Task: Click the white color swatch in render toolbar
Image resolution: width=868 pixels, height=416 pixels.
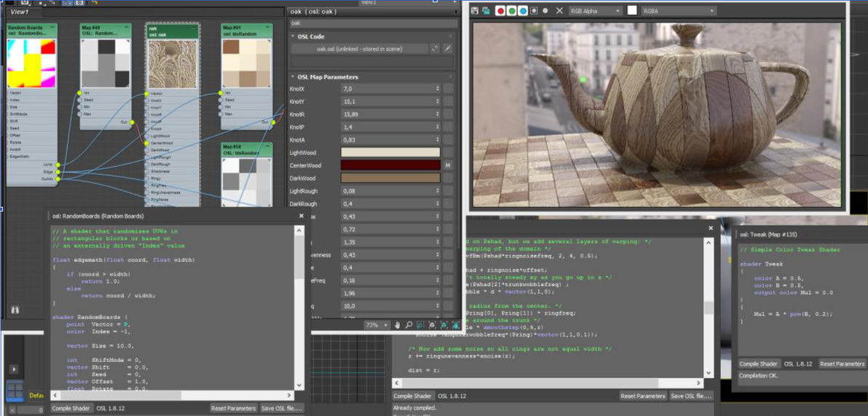Action: click(x=632, y=11)
